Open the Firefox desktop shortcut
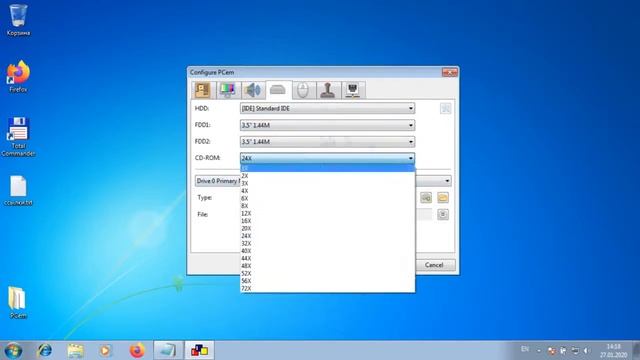This screenshot has height=360, width=640. click(18, 76)
